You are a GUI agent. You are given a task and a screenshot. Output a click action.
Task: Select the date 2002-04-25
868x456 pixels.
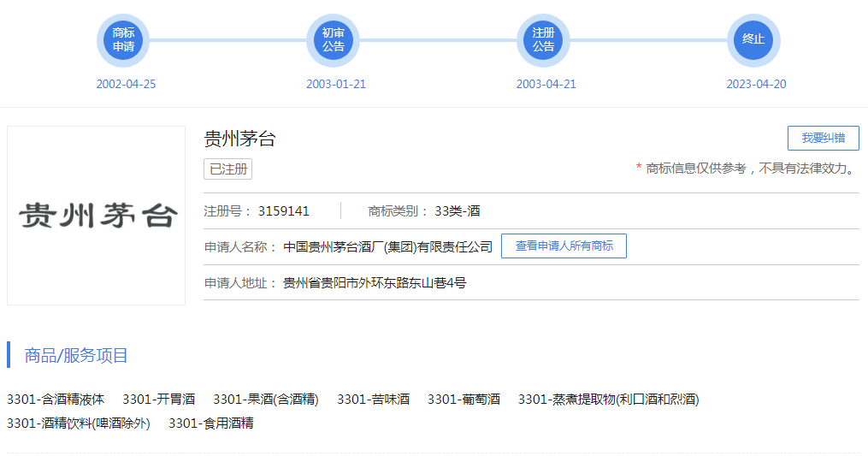point(127,84)
